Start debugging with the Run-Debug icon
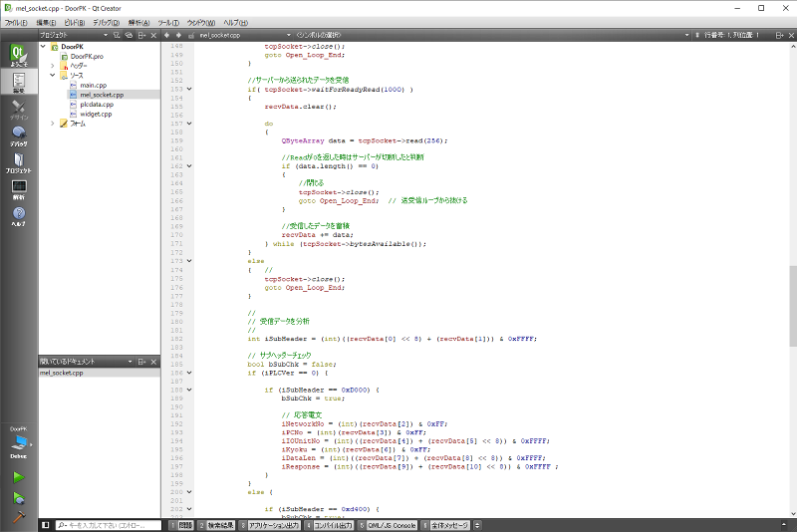The height and width of the screenshot is (532, 797). click(19, 498)
